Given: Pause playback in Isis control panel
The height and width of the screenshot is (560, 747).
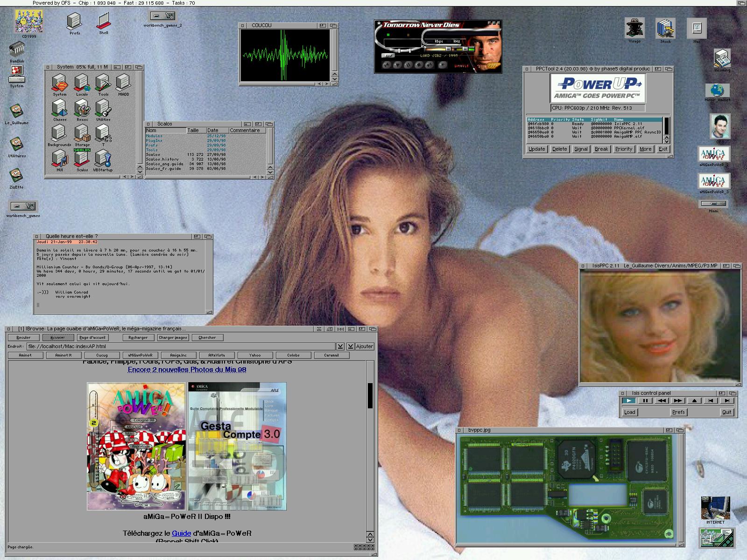Looking at the screenshot, I should click(x=645, y=400).
